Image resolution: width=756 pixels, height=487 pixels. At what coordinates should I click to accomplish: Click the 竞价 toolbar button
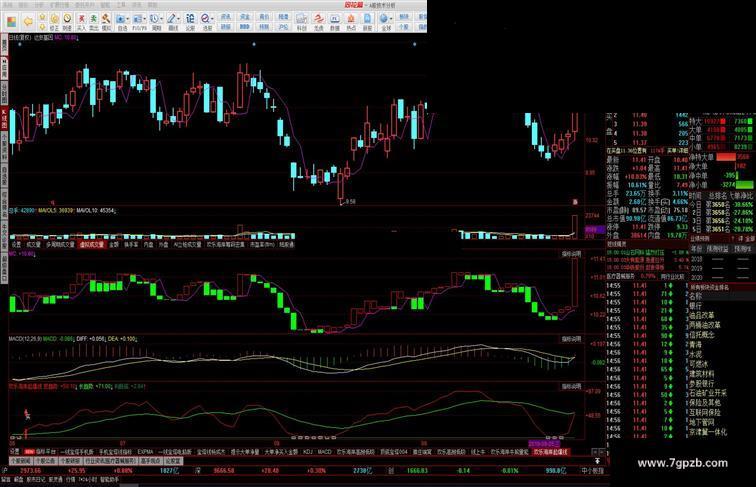[264, 16]
